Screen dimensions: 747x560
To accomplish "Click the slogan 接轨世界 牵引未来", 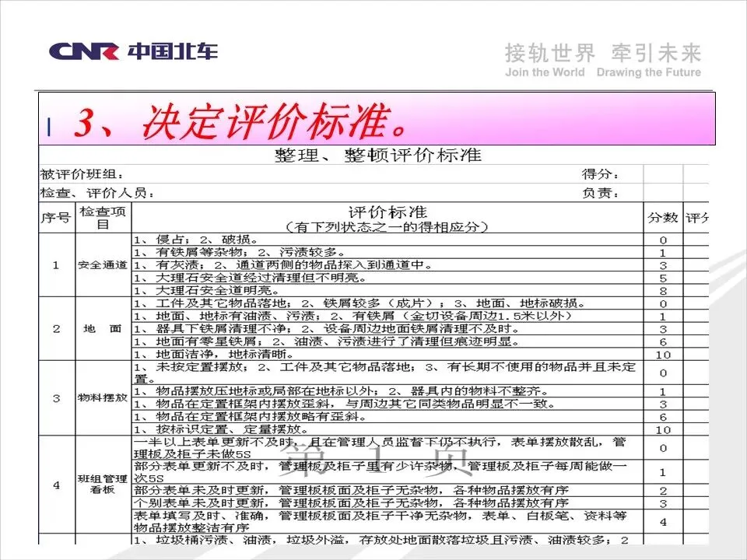I will [x=602, y=53].
